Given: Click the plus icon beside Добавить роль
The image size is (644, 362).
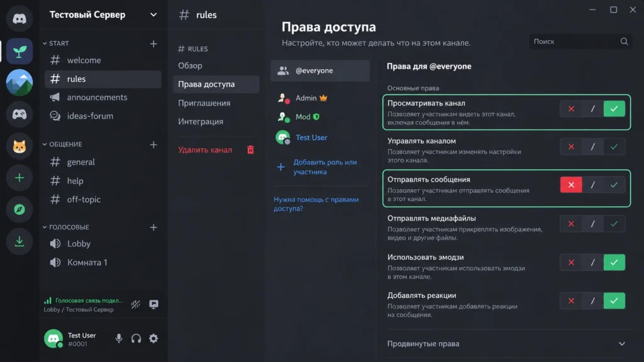Looking at the screenshot, I should 280,167.
